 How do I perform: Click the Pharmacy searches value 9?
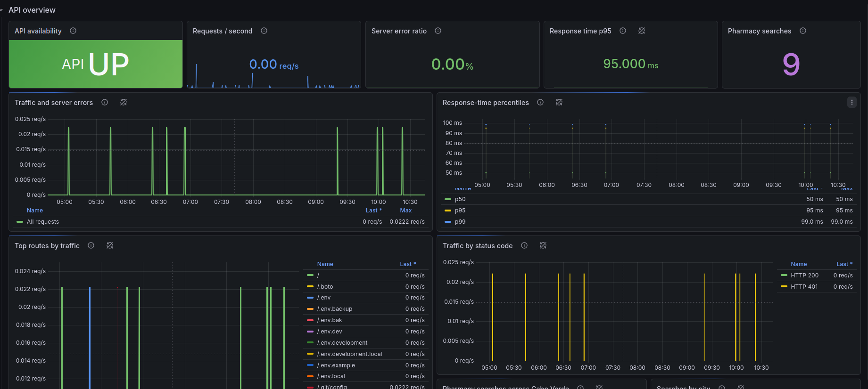791,65
